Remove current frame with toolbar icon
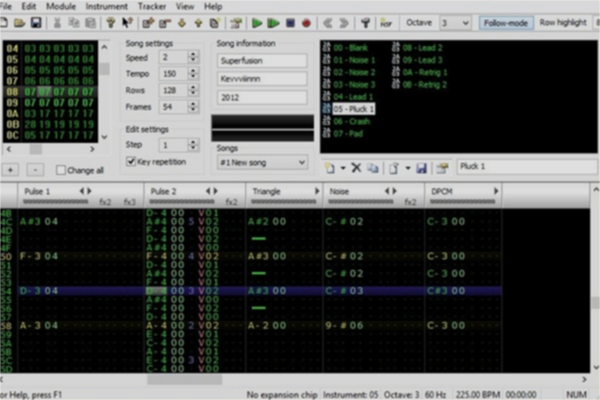Viewport: 600px width, 400px height. 165,23
